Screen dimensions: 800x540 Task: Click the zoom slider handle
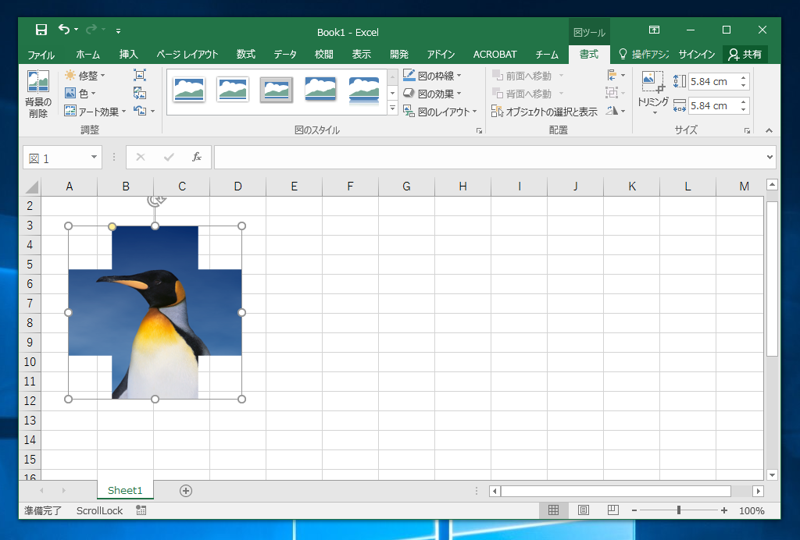679,510
